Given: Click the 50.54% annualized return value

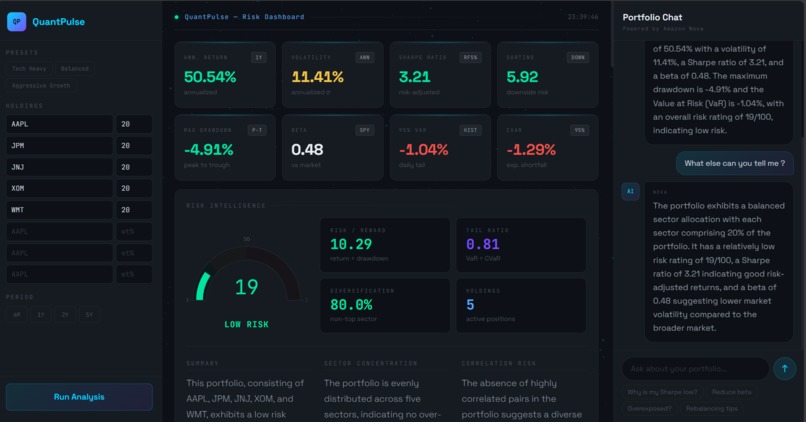Looking at the screenshot, I should [210, 77].
